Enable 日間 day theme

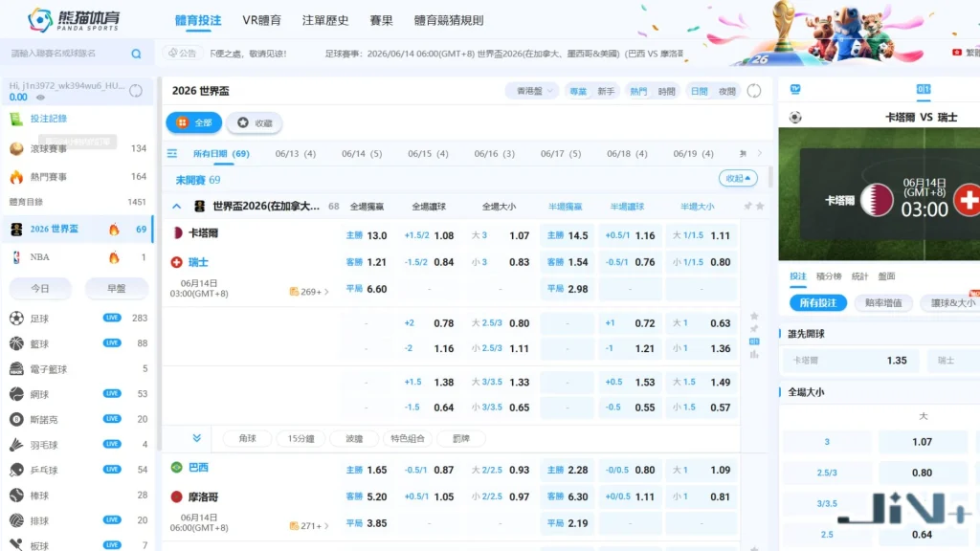click(699, 91)
